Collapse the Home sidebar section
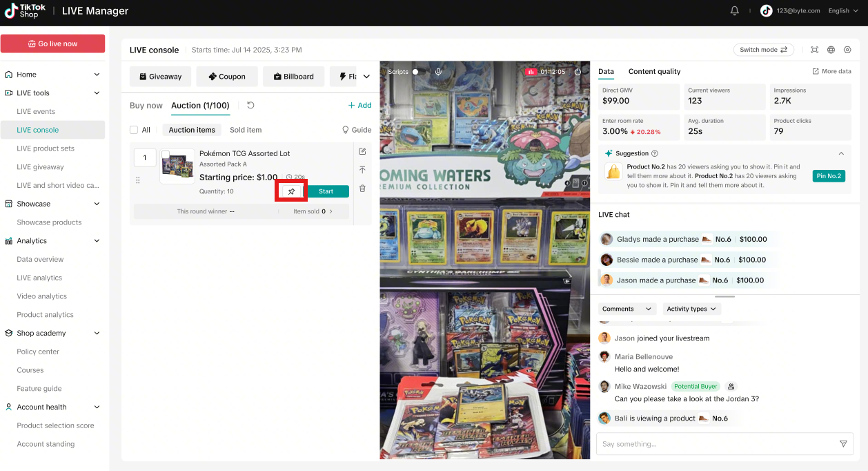The image size is (868, 471). pos(97,75)
